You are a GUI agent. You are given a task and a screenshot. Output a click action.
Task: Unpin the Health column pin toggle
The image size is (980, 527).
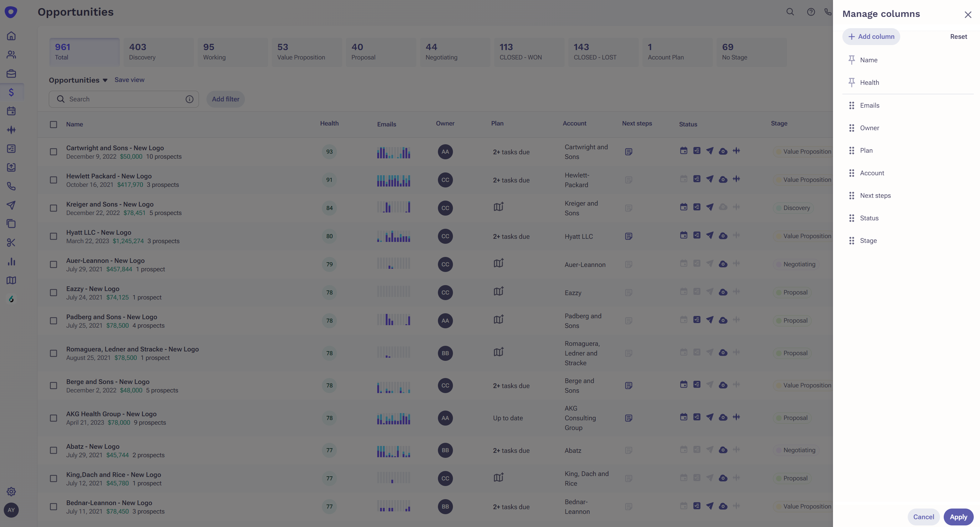[852, 82]
